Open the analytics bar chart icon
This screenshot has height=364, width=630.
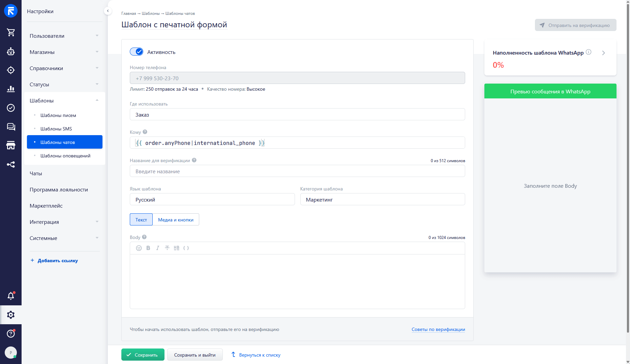[x=11, y=89]
